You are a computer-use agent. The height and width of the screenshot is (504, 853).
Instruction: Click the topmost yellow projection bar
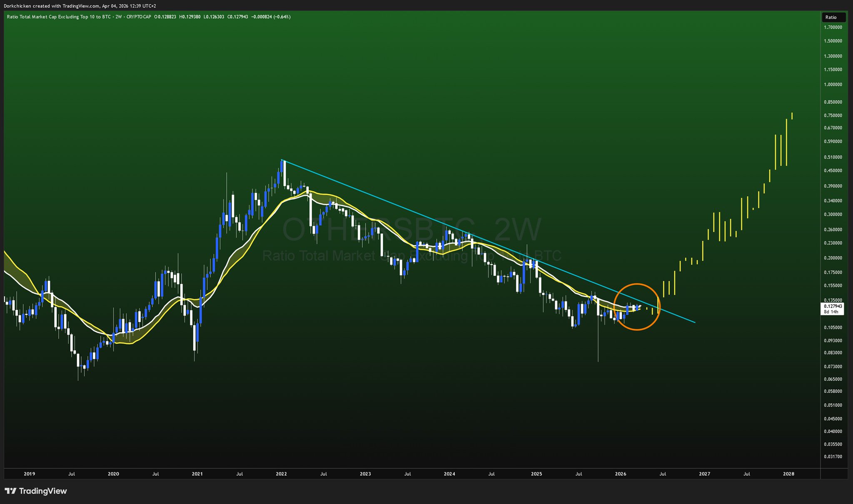coord(792,116)
